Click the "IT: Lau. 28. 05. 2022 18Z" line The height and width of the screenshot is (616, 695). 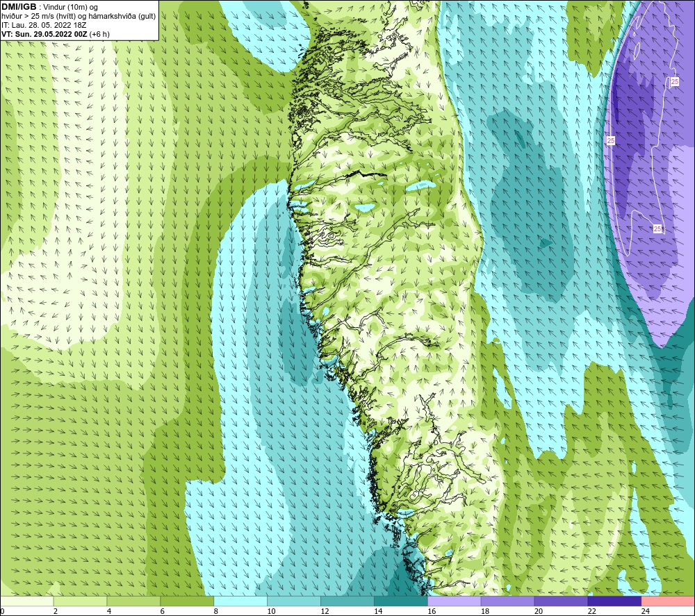[x=43, y=25]
